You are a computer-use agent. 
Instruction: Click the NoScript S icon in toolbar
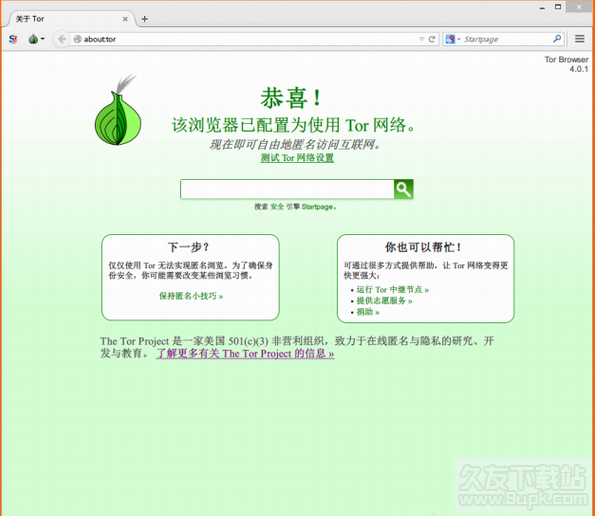coord(13,39)
